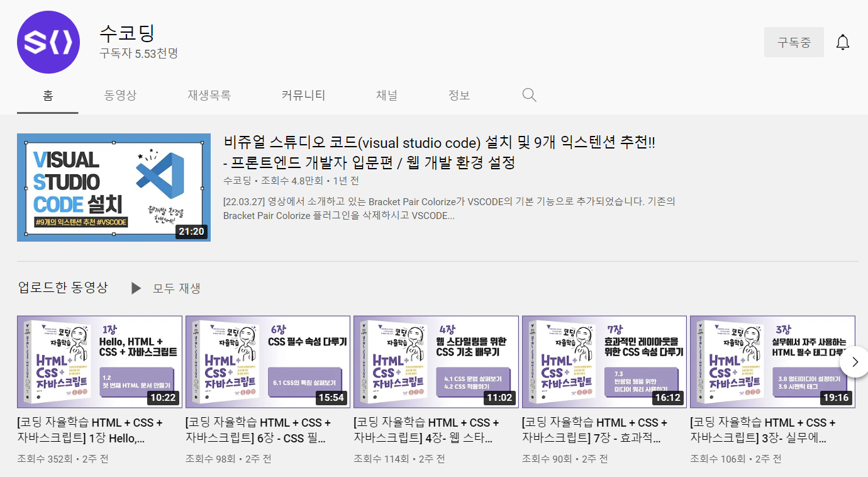Click the 15:54 duration badge
868x477 pixels.
[x=331, y=398]
